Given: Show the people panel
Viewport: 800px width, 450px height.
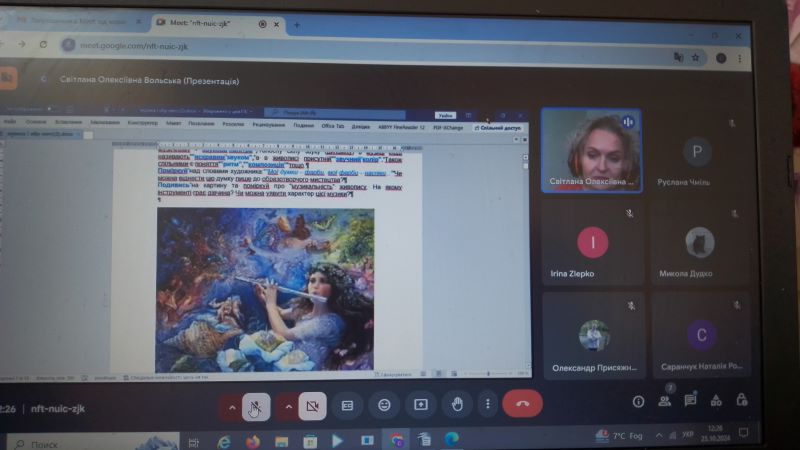Looking at the screenshot, I should click(x=664, y=401).
